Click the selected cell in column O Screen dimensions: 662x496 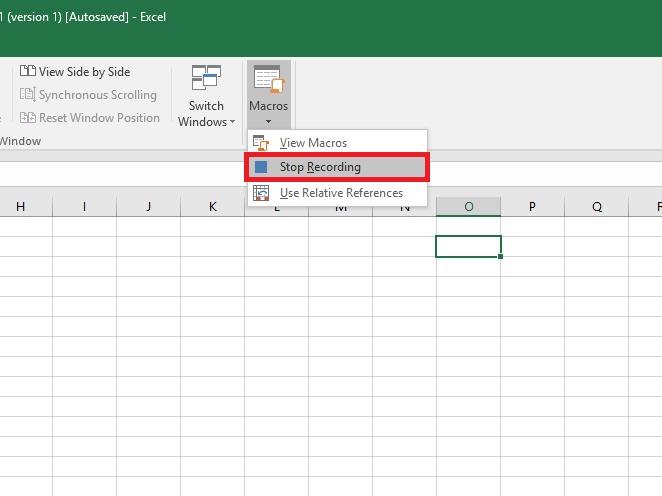(x=468, y=247)
